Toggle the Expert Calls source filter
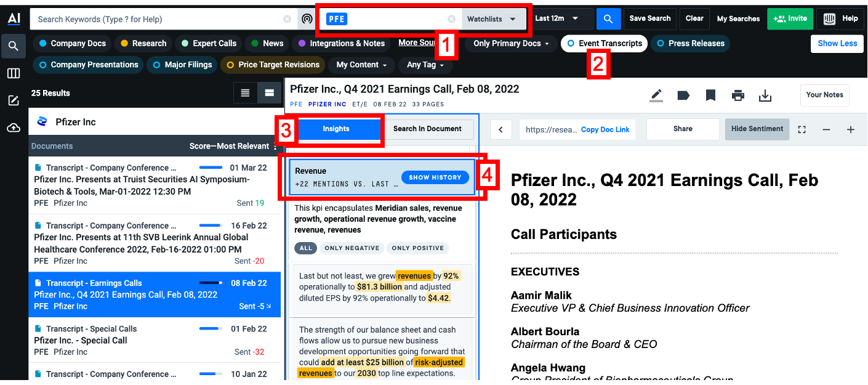 (209, 44)
